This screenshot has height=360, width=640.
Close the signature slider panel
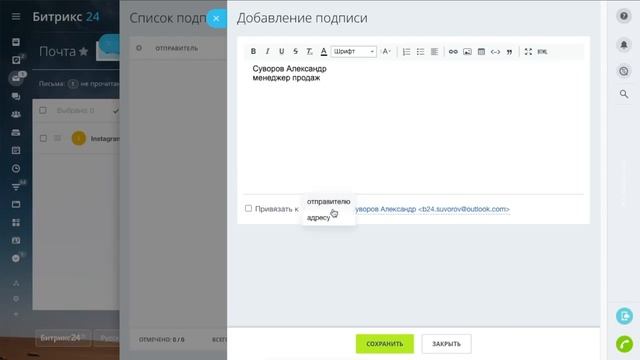tap(216, 18)
